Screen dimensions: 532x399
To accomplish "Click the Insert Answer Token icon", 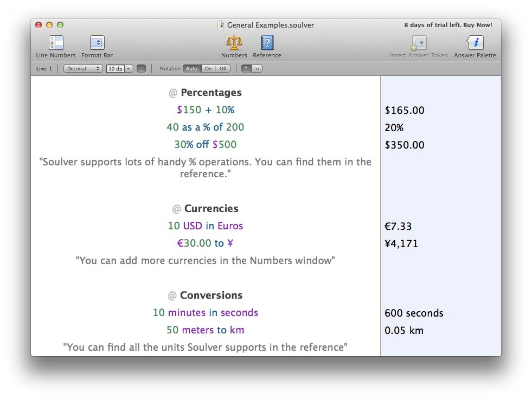I will click(x=419, y=43).
